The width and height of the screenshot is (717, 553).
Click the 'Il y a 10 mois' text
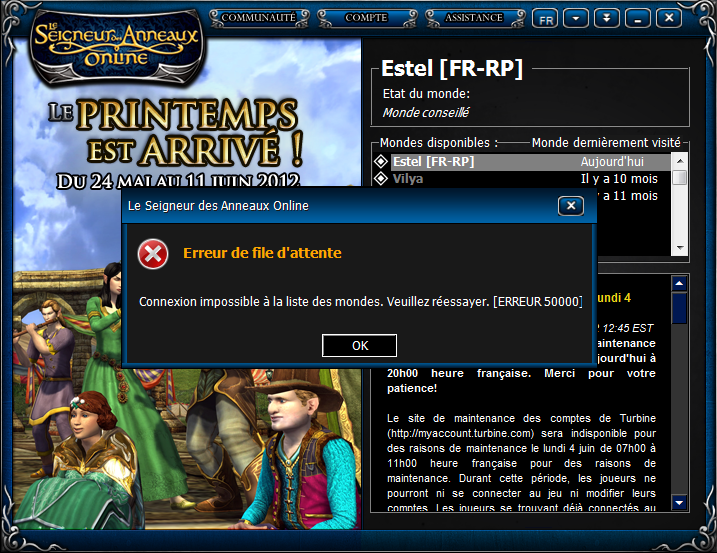pyautogui.click(x=619, y=179)
